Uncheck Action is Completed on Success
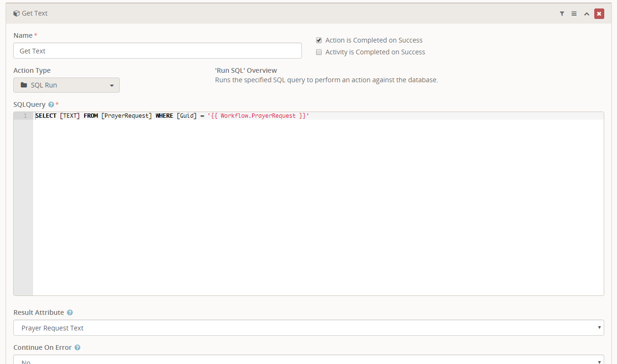 tap(319, 40)
